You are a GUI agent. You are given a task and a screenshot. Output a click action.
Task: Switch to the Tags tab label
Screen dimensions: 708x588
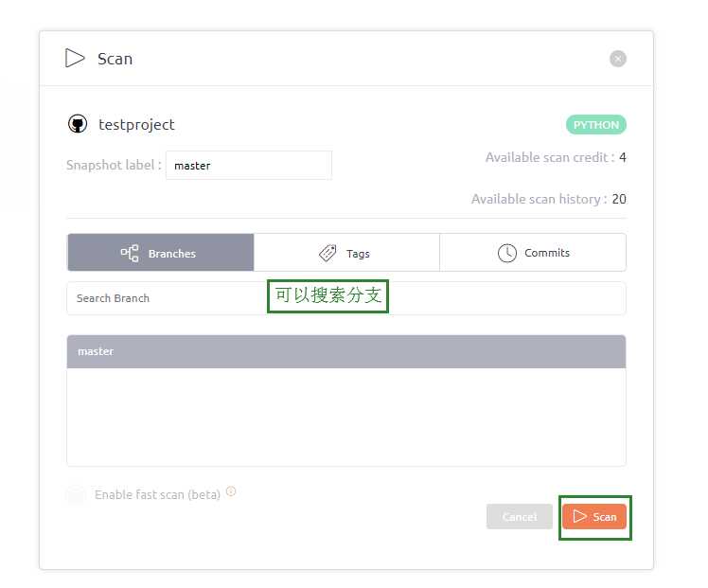coord(358,254)
